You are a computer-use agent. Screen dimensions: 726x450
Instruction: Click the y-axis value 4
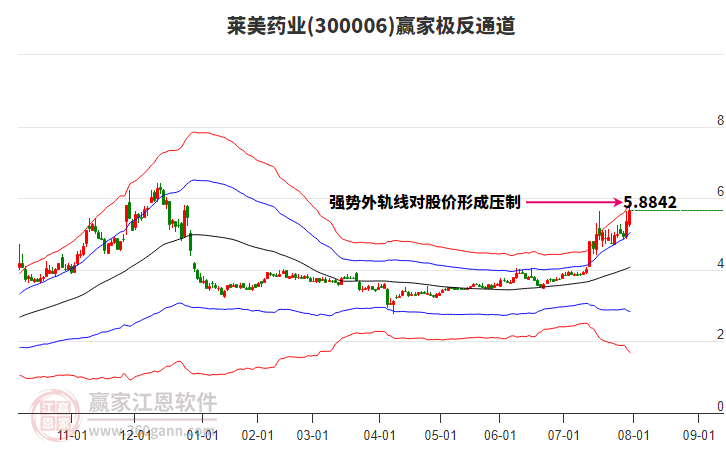click(x=720, y=263)
